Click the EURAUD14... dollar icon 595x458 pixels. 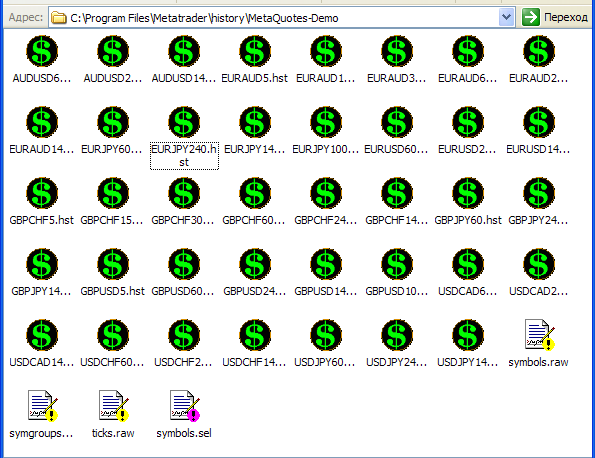point(42,122)
